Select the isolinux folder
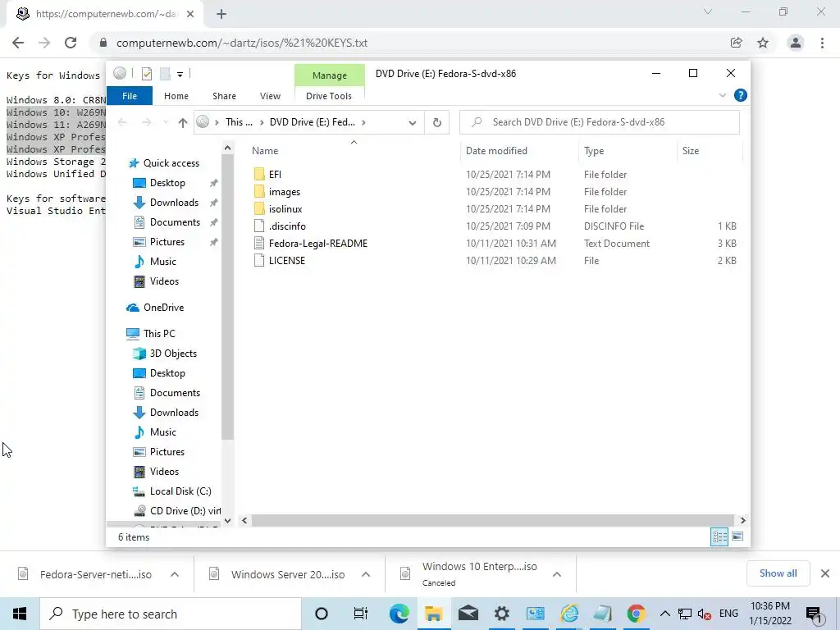 [285, 209]
